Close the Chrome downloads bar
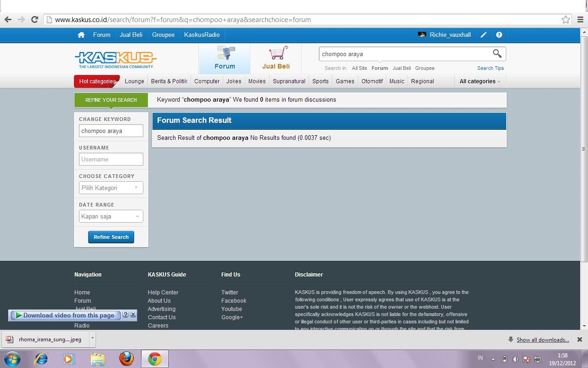This screenshot has height=368, width=588. (580, 339)
